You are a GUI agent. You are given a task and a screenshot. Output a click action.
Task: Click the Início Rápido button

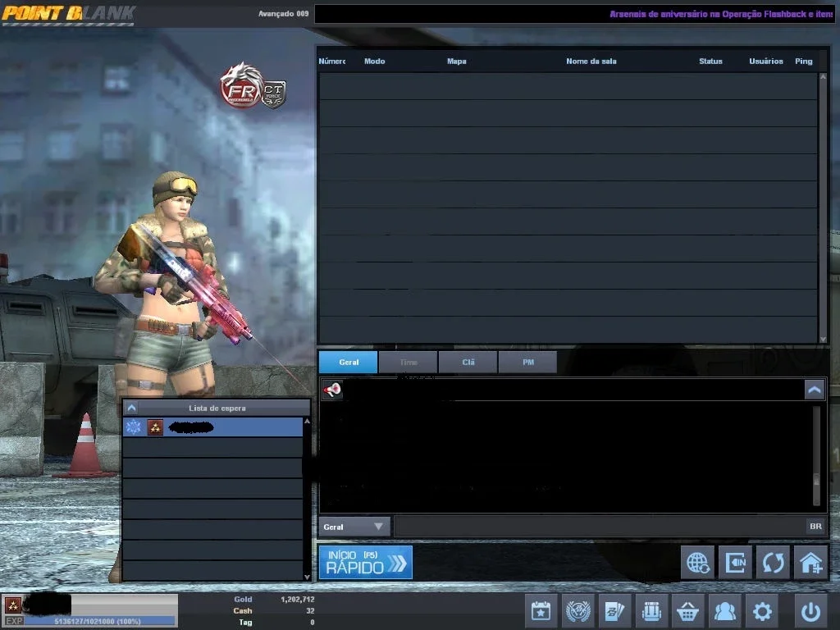366,563
